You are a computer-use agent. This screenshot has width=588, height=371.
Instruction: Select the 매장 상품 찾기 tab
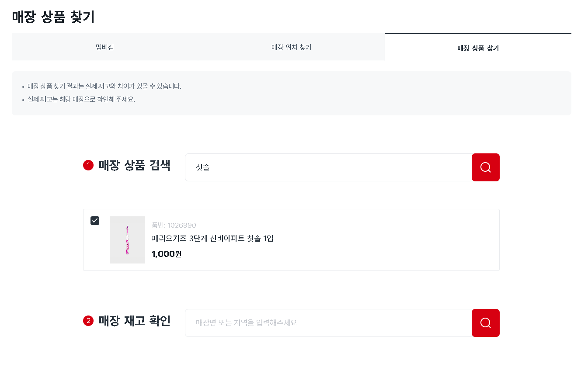tap(477, 49)
